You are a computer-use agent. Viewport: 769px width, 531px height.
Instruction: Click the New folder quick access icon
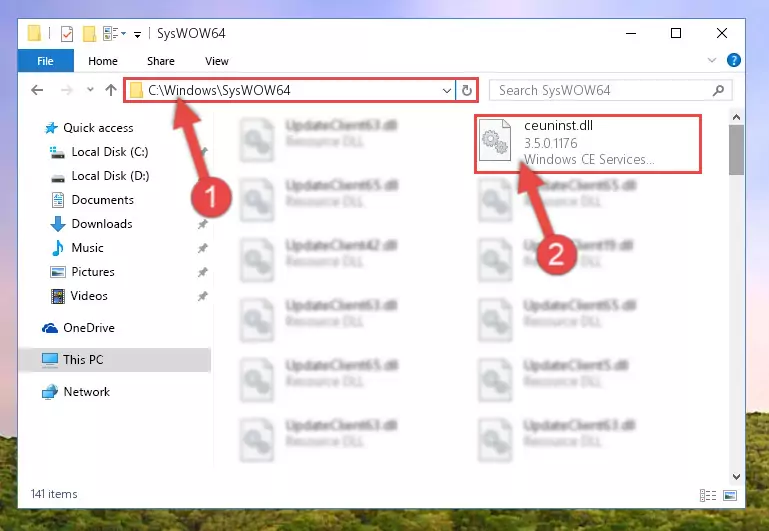pyautogui.click(x=89, y=33)
